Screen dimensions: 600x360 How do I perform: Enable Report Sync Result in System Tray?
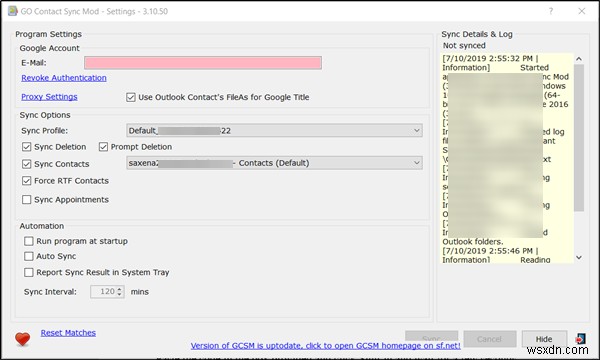pos(29,272)
